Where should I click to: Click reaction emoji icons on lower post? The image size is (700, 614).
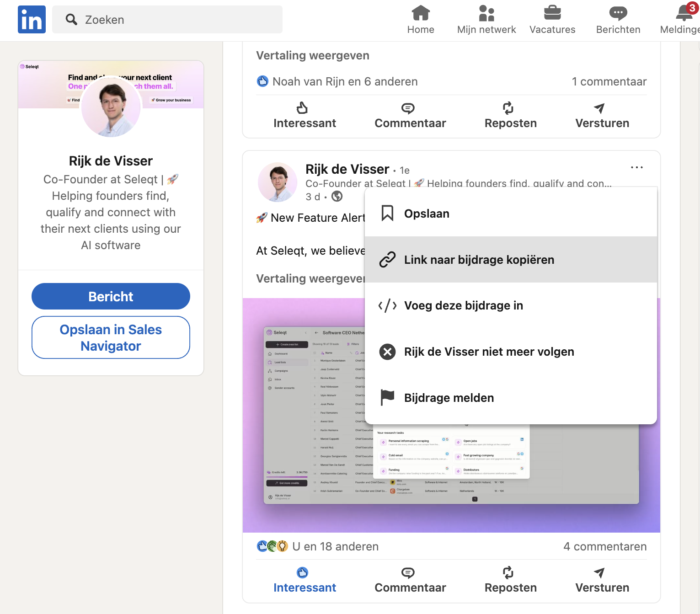pyautogui.click(x=273, y=546)
